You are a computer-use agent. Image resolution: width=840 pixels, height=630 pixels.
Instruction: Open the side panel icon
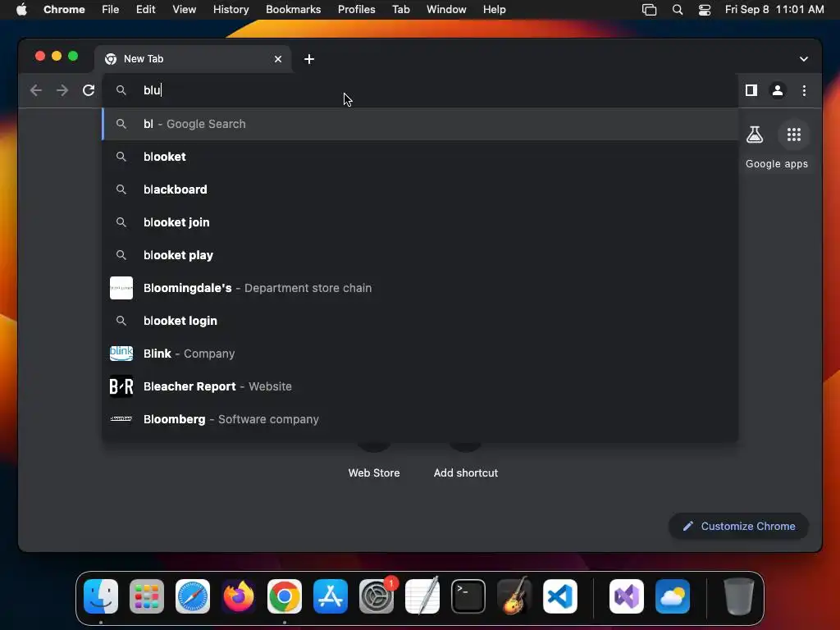click(751, 90)
